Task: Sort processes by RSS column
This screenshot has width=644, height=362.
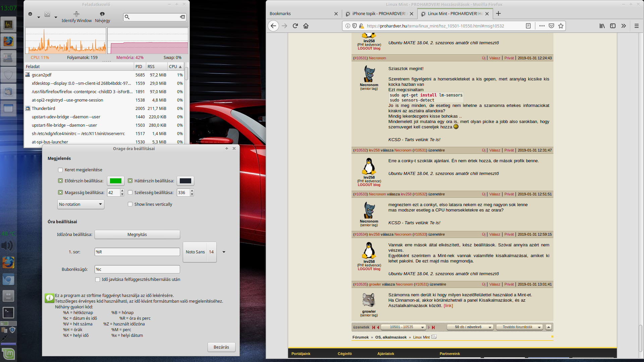Action: (157, 66)
